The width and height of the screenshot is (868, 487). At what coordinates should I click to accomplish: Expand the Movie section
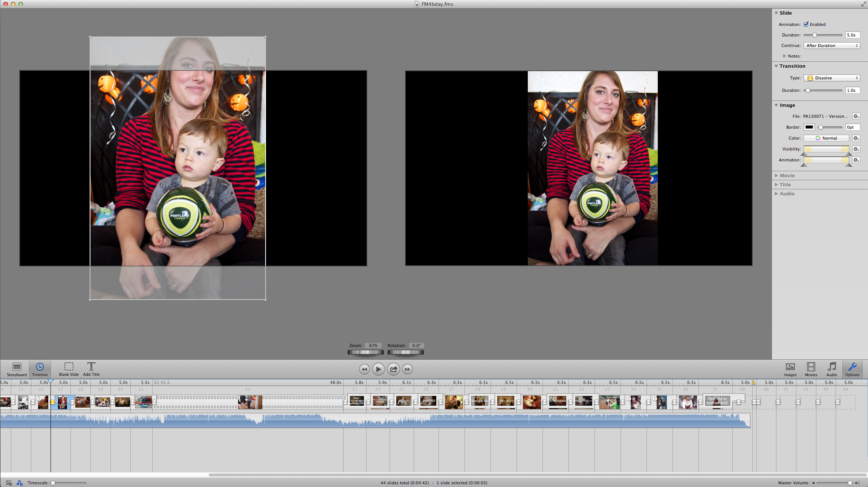pyautogui.click(x=776, y=175)
